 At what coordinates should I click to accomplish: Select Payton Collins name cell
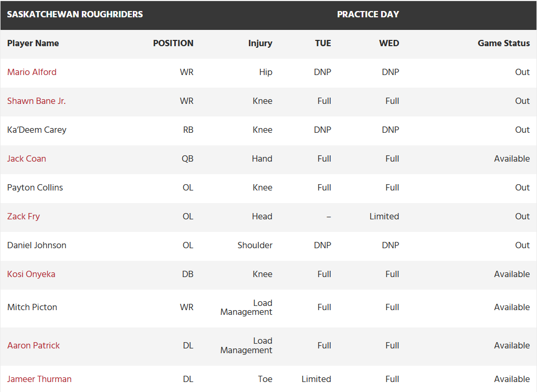(35, 188)
